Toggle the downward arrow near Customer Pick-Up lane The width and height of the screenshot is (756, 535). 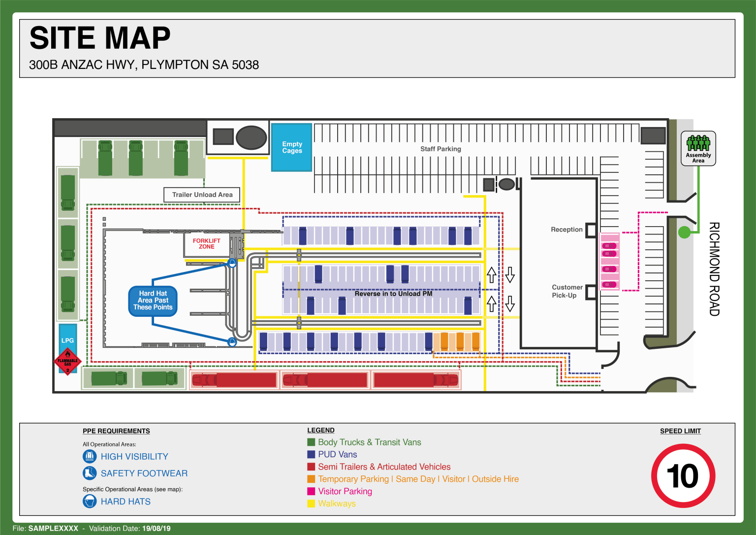click(510, 304)
